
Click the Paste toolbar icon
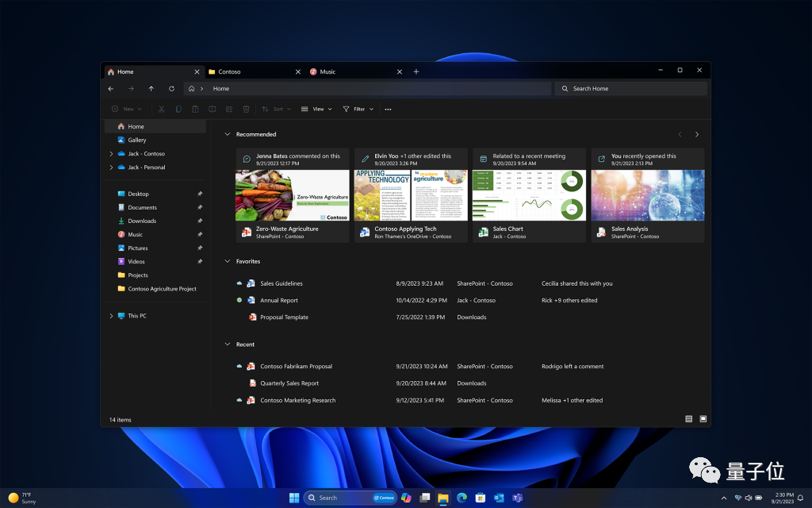coord(195,109)
